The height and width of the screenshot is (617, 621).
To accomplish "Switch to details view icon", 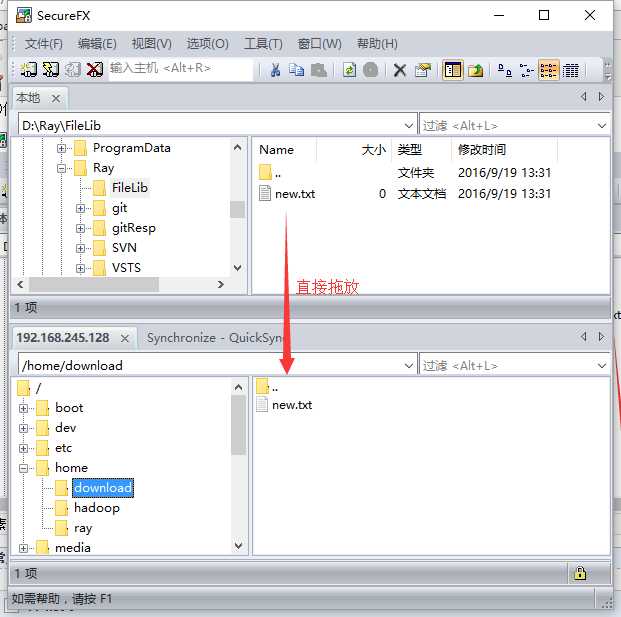I will click(571, 70).
